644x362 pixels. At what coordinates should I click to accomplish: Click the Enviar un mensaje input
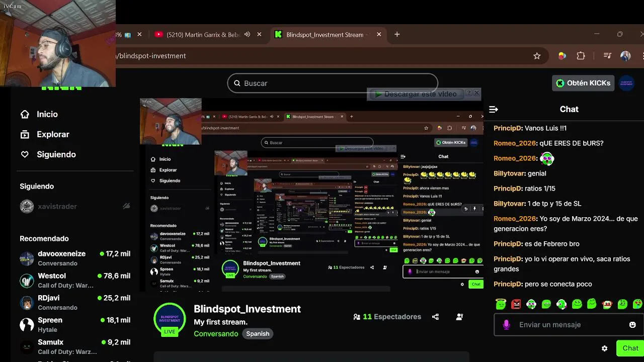tap(569, 325)
